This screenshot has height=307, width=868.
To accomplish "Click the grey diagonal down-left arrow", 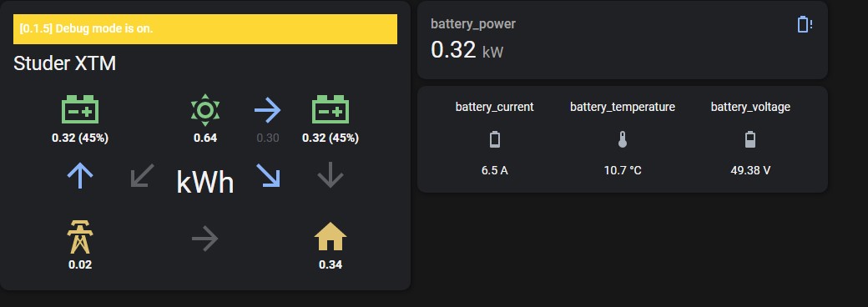I will 142,175.
